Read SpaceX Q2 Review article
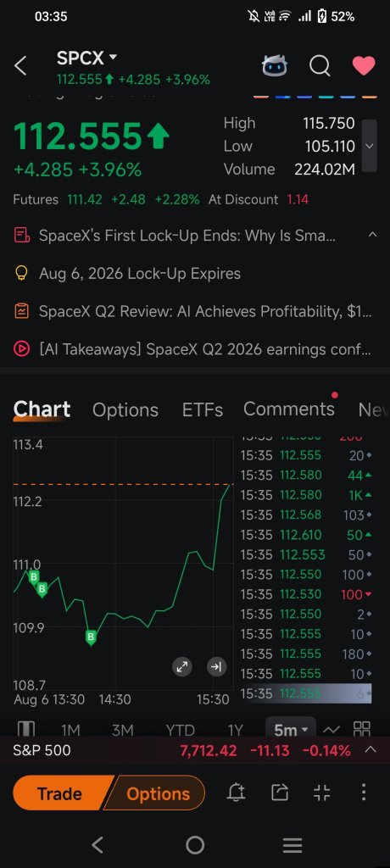Viewport: 390px width, 868px height. [205, 311]
